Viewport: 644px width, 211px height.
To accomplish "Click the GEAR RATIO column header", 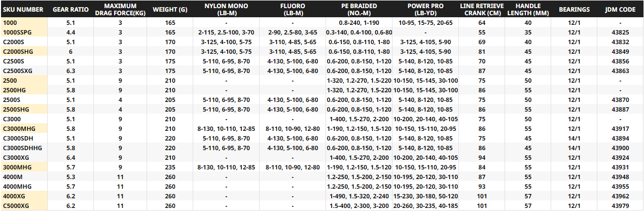I will [71, 10].
